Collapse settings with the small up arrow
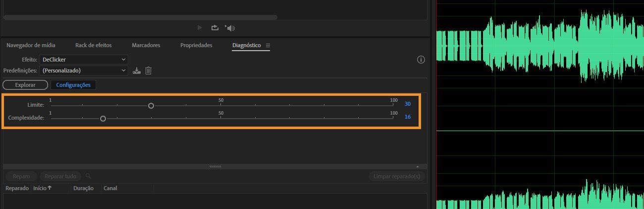 tap(417, 166)
